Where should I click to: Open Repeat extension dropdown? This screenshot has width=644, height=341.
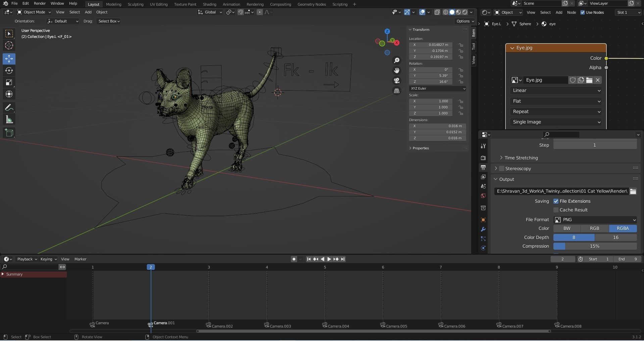[x=556, y=112]
